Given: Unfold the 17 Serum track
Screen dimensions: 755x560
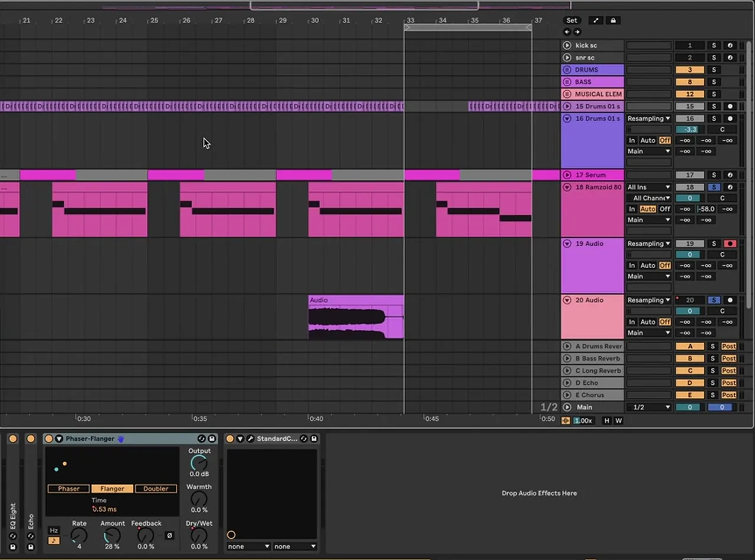Looking at the screenshot, I should click(567, 175).
